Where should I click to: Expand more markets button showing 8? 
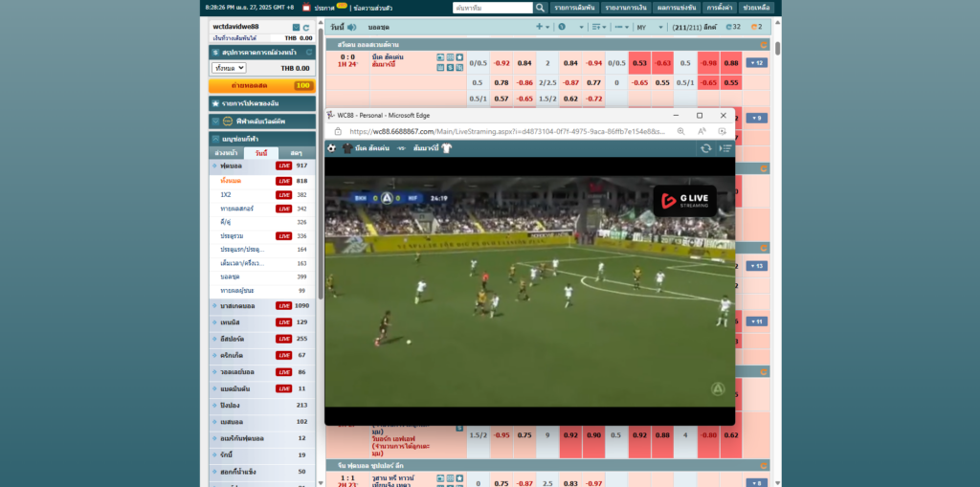[756, 482]
